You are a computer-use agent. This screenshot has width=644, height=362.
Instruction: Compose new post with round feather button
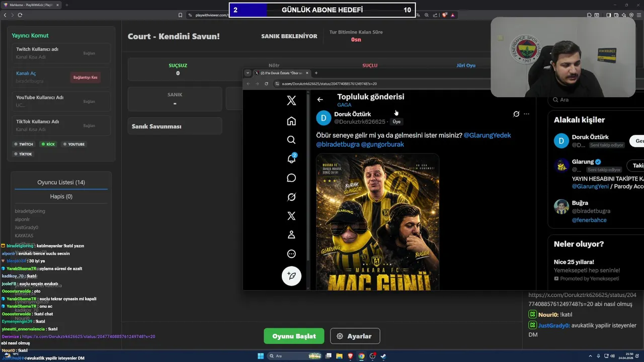[x=291, y=276]
